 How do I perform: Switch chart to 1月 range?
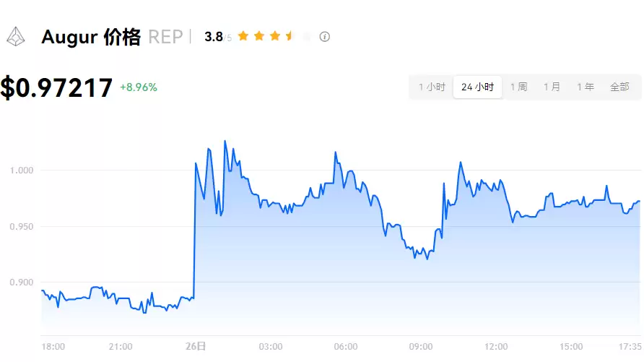(x=552, y=87)
